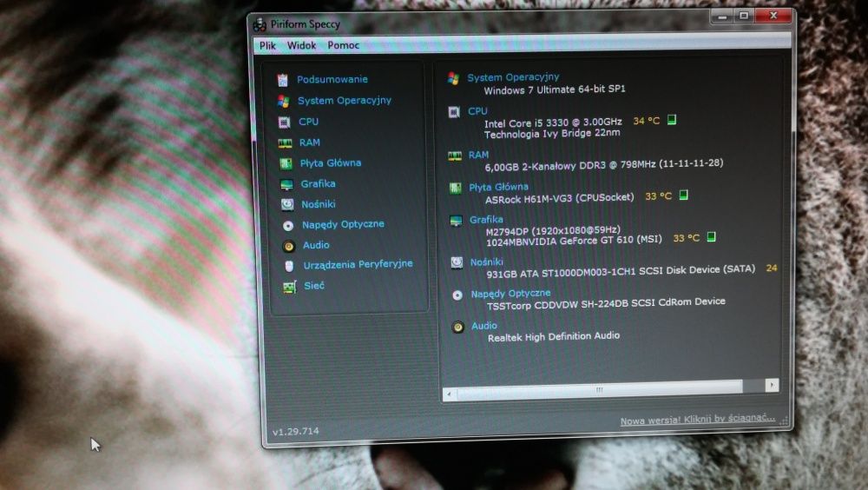
Task: Click the Sieć network card icon
Action: [290, 287]
